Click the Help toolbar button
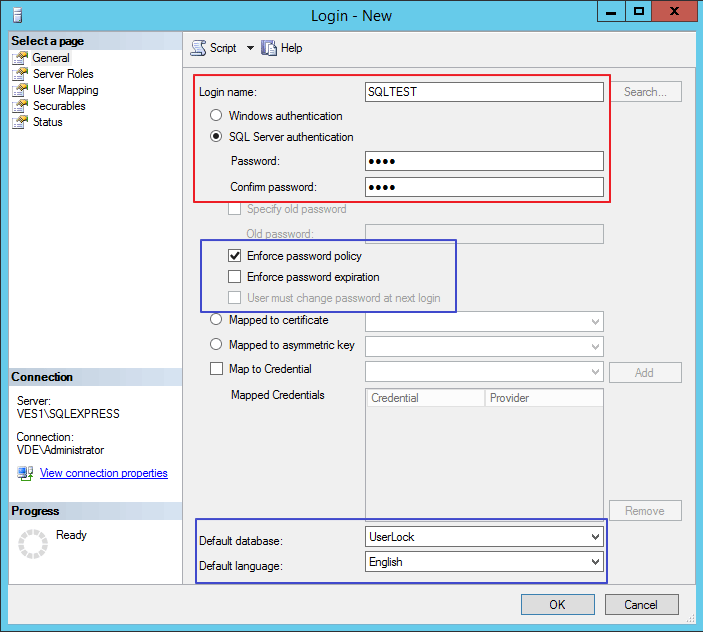Screen dimensions: 703x632 click(x=282, y=48)
